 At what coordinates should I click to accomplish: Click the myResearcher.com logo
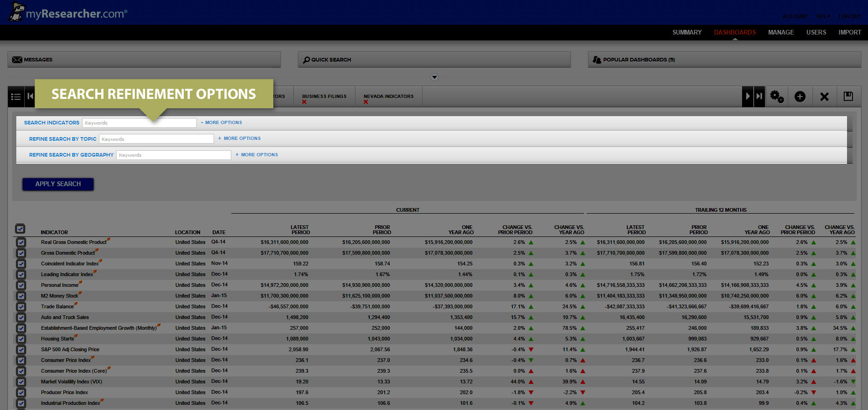(68, 13)
